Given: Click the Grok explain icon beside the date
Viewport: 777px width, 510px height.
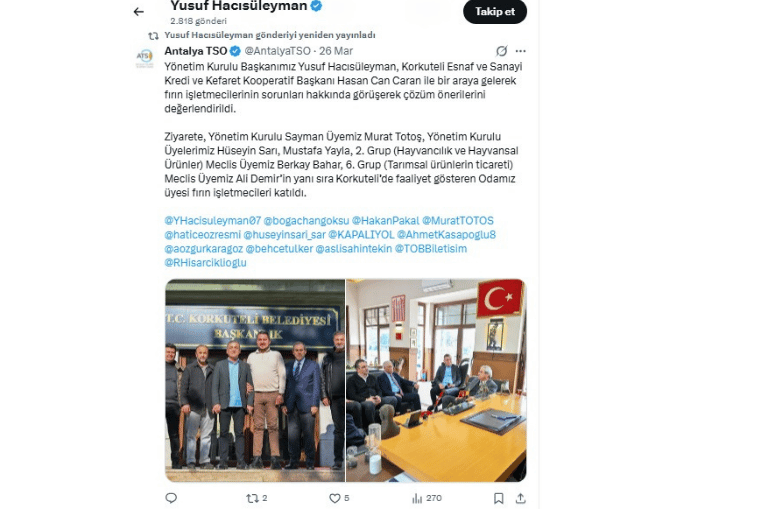Looking at the screenshot, I should point(501,51).
